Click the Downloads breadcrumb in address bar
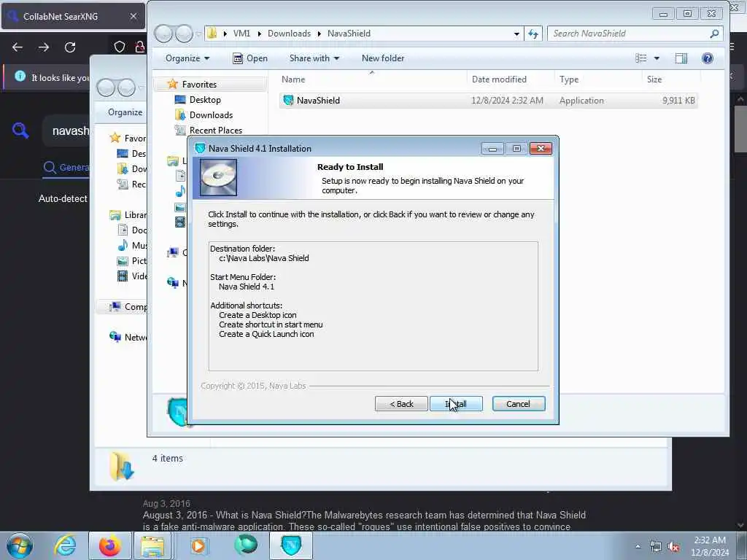Screen dimensions: 747x560 (x=289, y=34)
